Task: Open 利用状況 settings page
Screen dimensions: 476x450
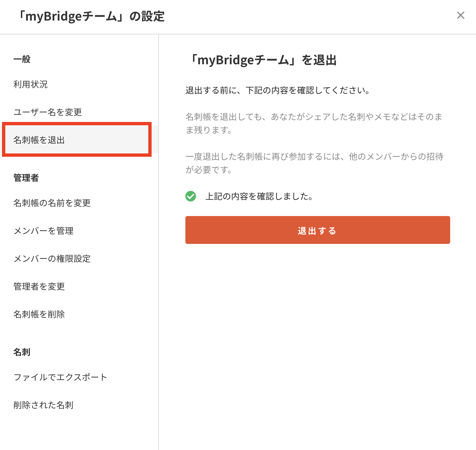Action: (30, 84)
